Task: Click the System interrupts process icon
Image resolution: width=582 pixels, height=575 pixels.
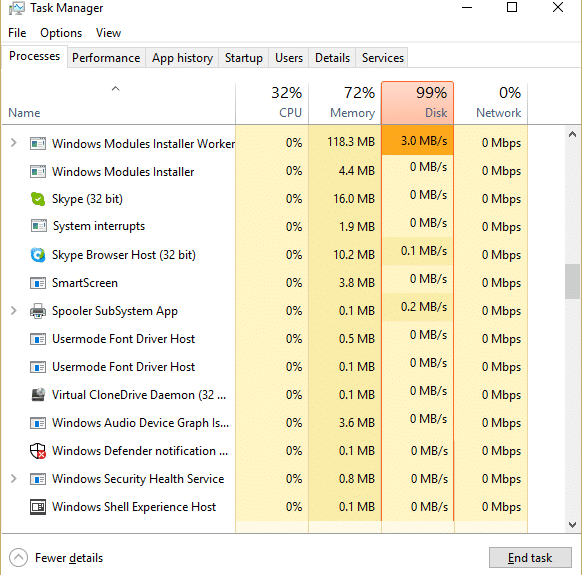Action: (38, 226)
